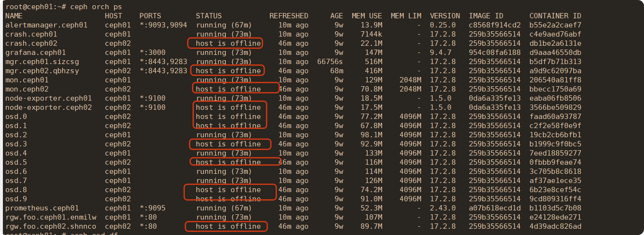The width and height of the screenshot is (644, 235).
Task: Click container ID 206540a81ff8
Action: pos(555,80)
